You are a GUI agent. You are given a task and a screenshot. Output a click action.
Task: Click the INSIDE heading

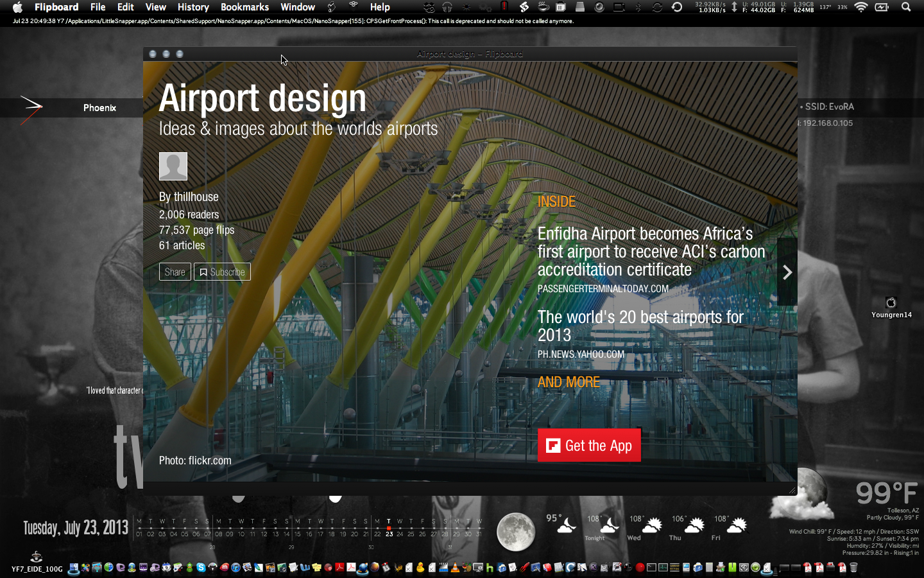[556, 202]
